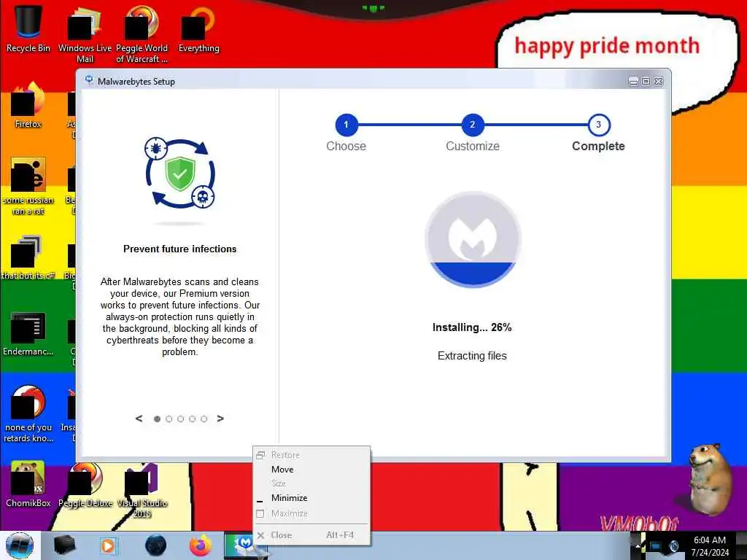Open 'none of you...' desktop icon
This screenshot has height=560, width=747.
tap(28, 414)
